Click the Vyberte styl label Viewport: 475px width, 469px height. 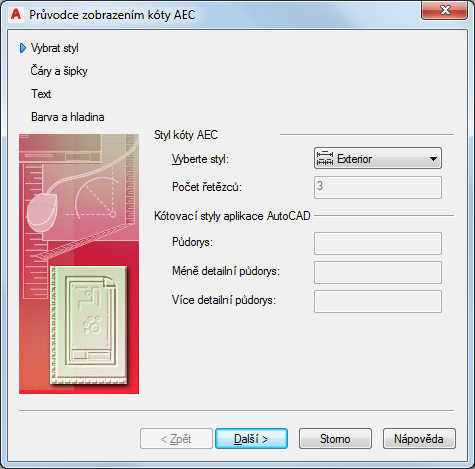200,159
